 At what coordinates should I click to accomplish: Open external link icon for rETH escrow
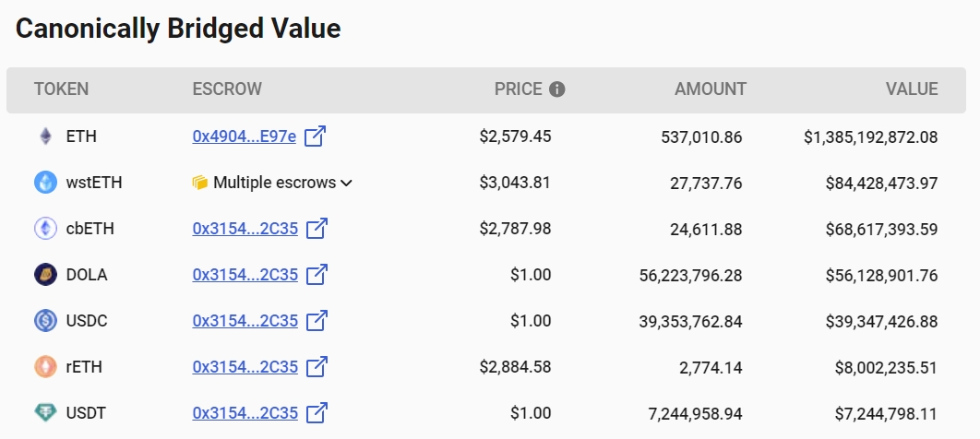317,366
